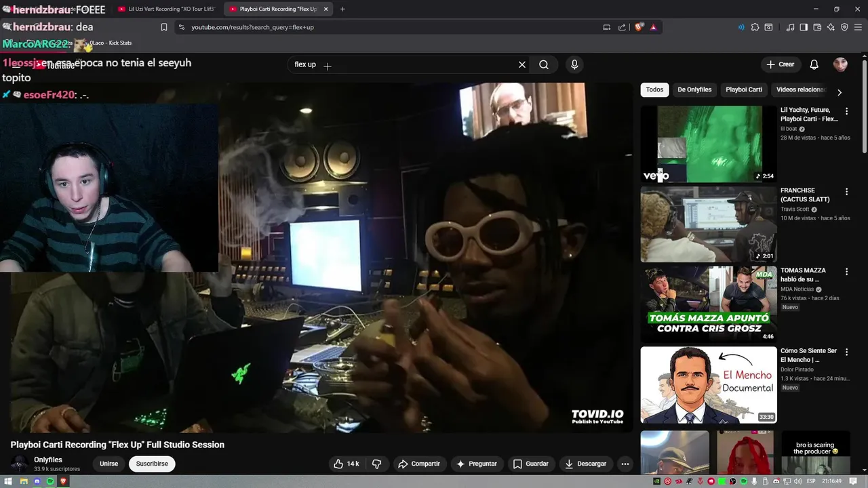The width and height of the screenshot is (868, 488).
Task: Join the channel with Unirse
Action: click(x=108, y=464)
